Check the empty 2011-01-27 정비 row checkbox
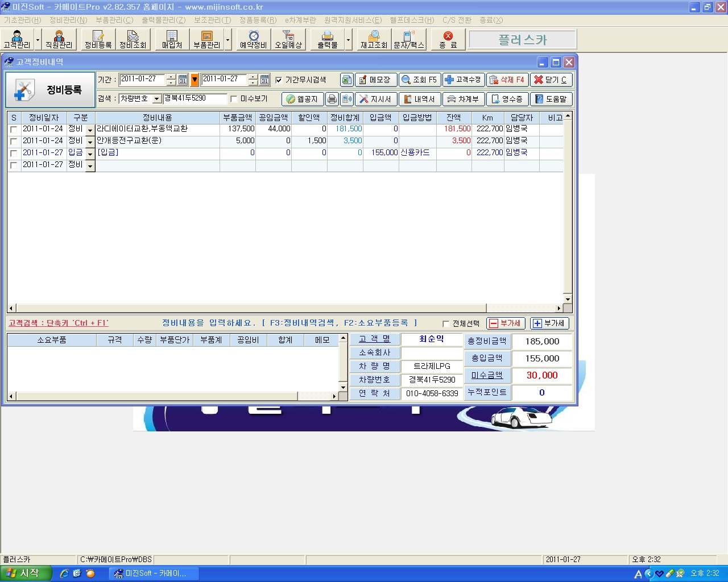The height and width of the screenshot is (582, 728). (x=14, y=165)
